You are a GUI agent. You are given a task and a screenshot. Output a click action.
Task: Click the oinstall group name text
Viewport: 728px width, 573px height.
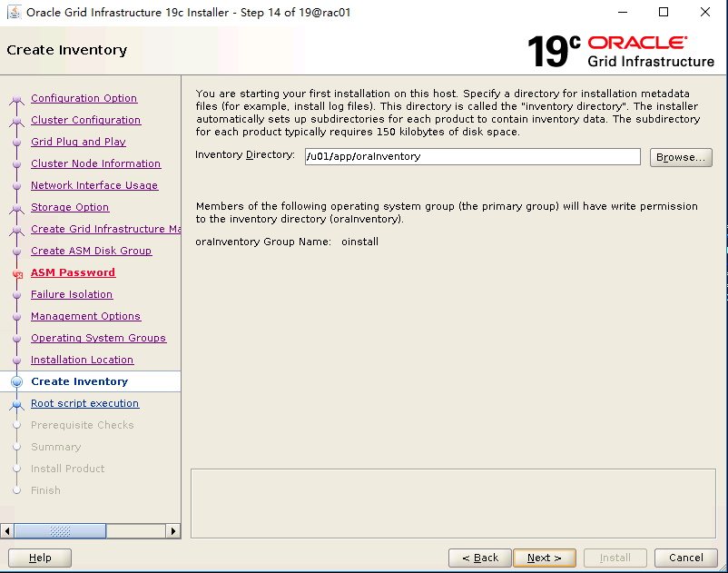(359, 242)
